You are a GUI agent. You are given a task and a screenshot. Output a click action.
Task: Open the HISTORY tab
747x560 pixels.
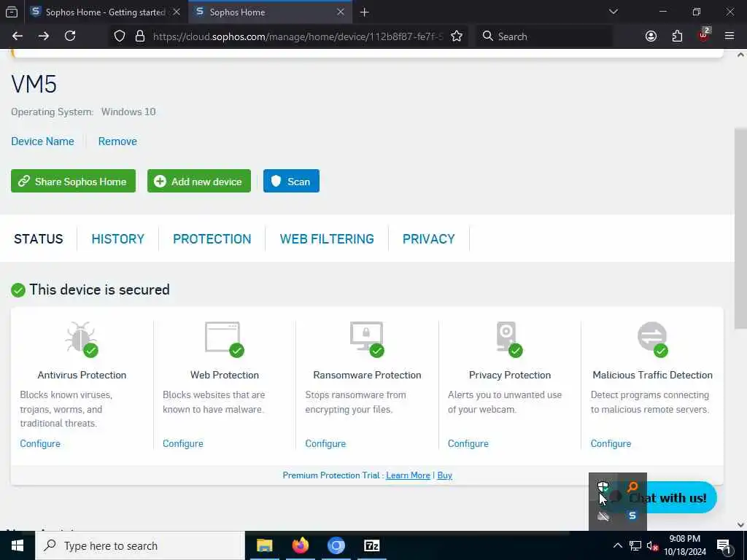click(x=117, y=238)
